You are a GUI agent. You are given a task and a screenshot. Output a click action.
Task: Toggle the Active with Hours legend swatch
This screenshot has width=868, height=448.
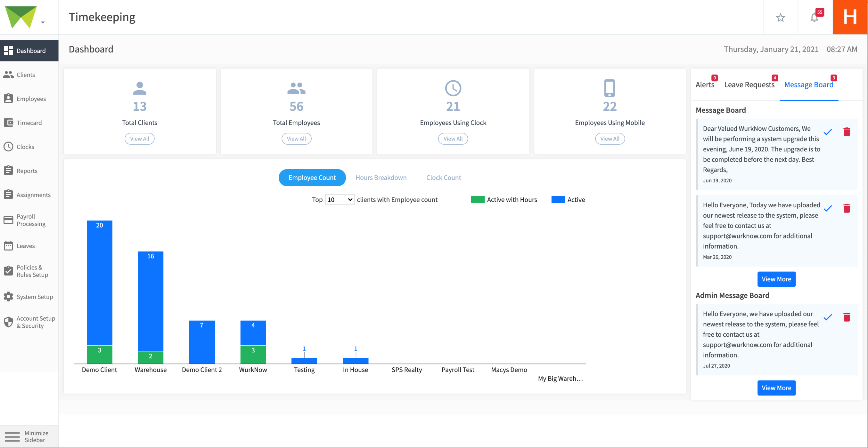(x=477, y=200)
